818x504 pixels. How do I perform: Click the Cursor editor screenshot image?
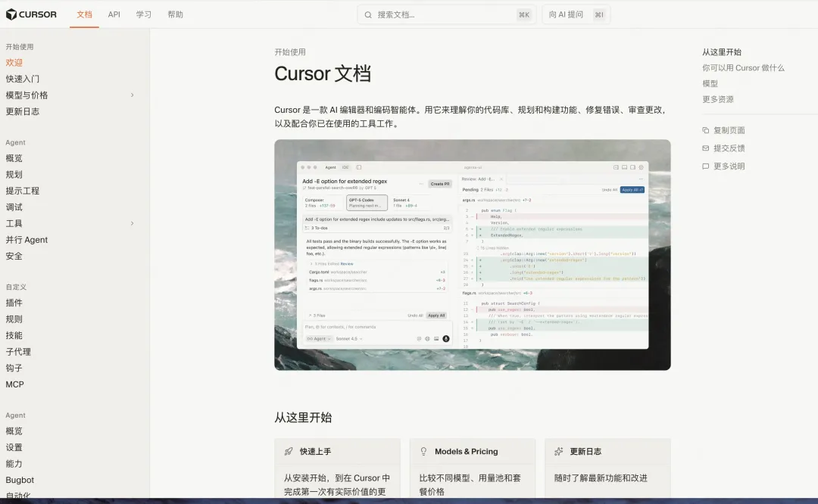473,255
